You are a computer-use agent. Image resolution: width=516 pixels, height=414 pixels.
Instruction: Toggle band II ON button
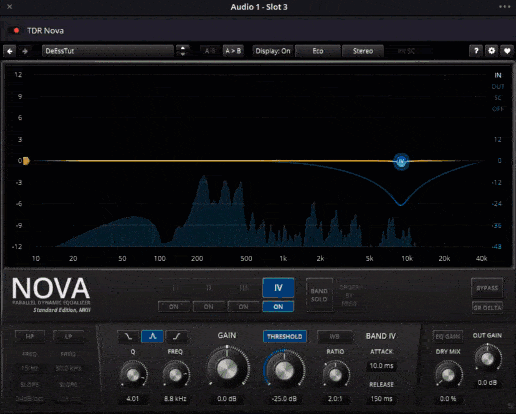tap(209, 307)
